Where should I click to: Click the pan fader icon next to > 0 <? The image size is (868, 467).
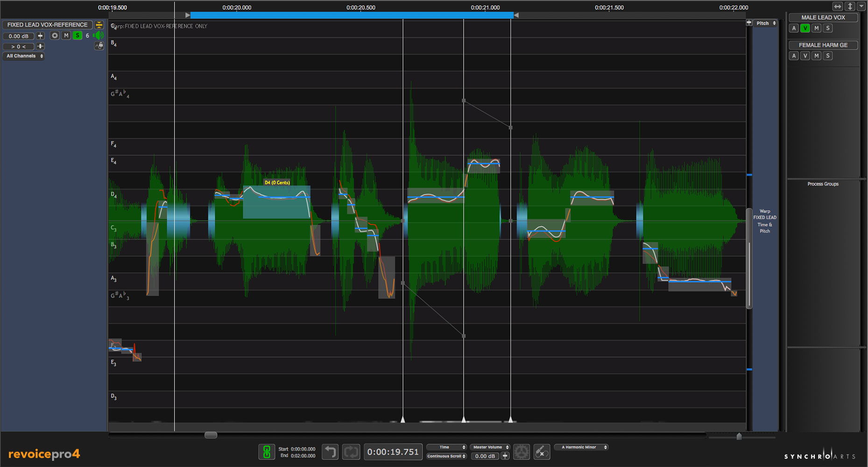(x=41, y=46)
